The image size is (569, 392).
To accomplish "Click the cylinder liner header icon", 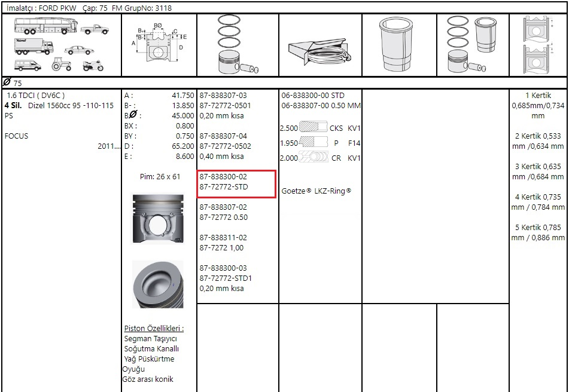I will pyautogui.click(x=399, y=45).
